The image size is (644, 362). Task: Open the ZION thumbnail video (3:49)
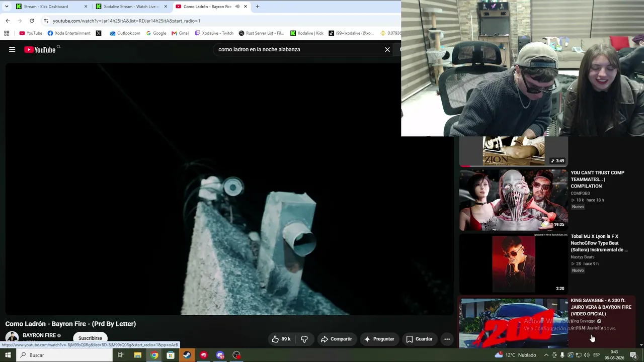click(513, 151)
